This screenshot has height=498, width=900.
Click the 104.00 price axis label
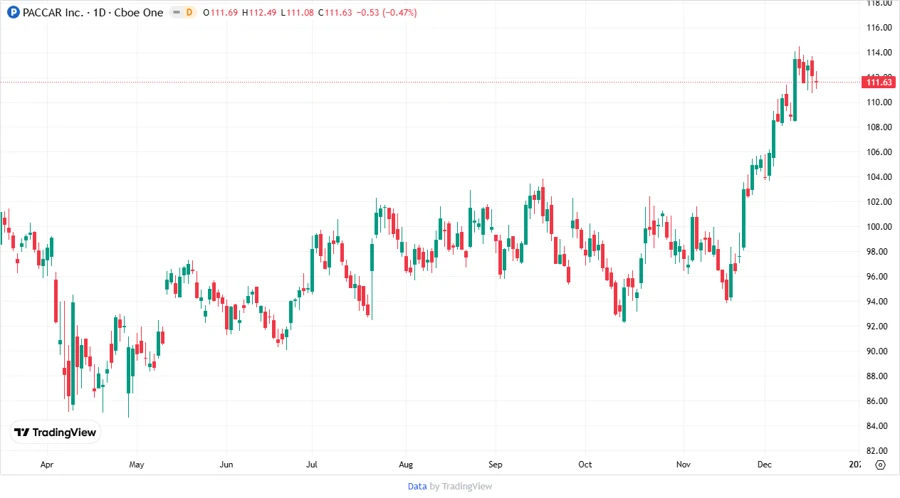pos(879,177)
